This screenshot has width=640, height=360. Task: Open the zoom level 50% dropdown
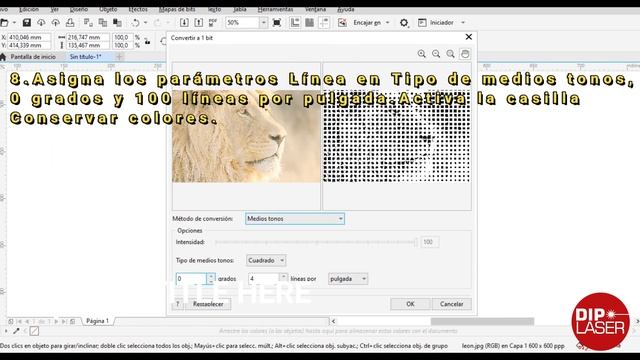pyautogui.click(x=263, y=22)
